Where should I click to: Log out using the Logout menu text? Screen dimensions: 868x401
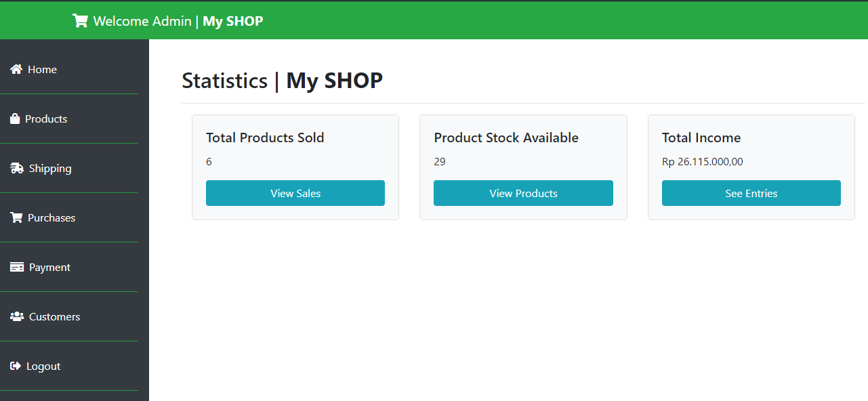pos(43,366)
